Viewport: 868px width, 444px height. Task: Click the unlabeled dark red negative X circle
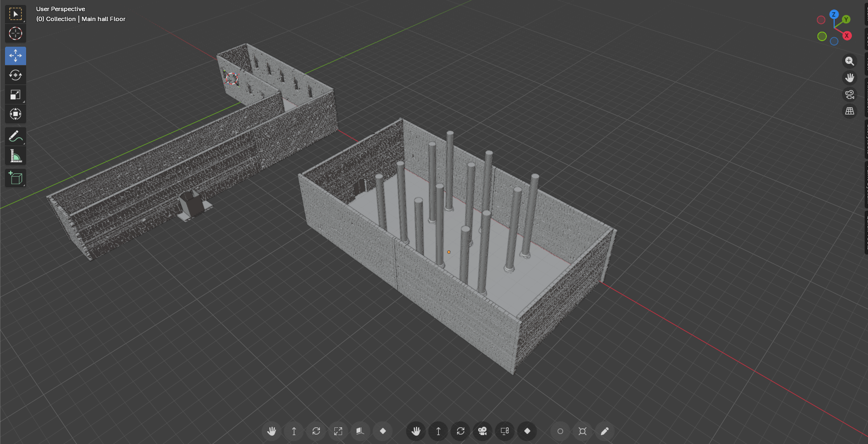[x=821, y=20]
